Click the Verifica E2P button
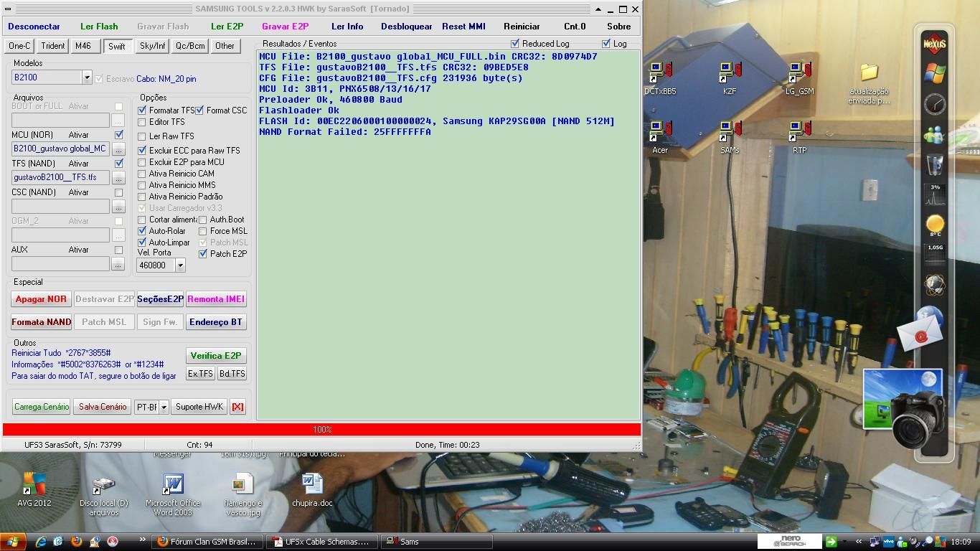The image size is (980, 551). click(216, 356)
